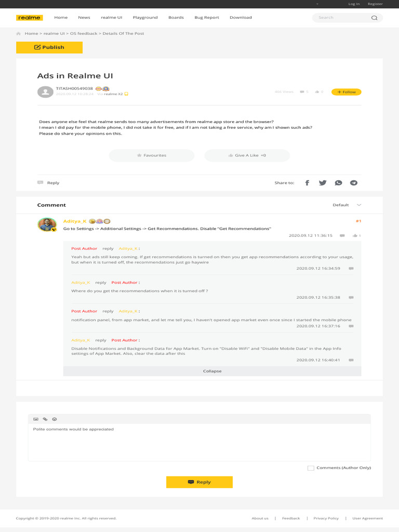Screen dimensions: 399x532
Task: Add the post to Favourites
Action: [x=152, y=155]
